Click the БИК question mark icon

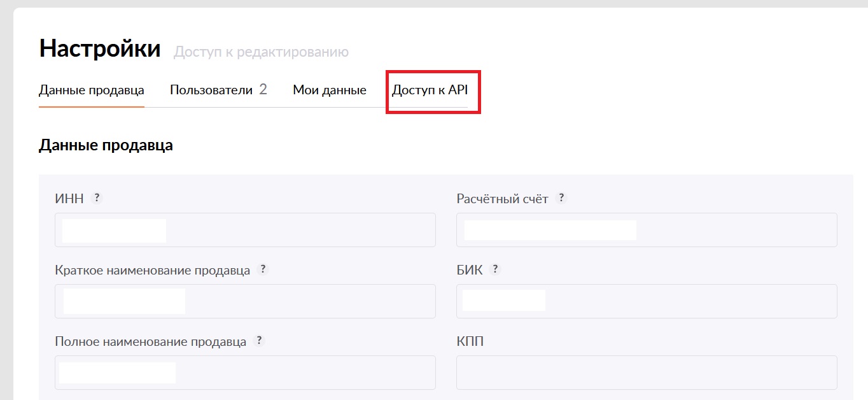[496, 269]
